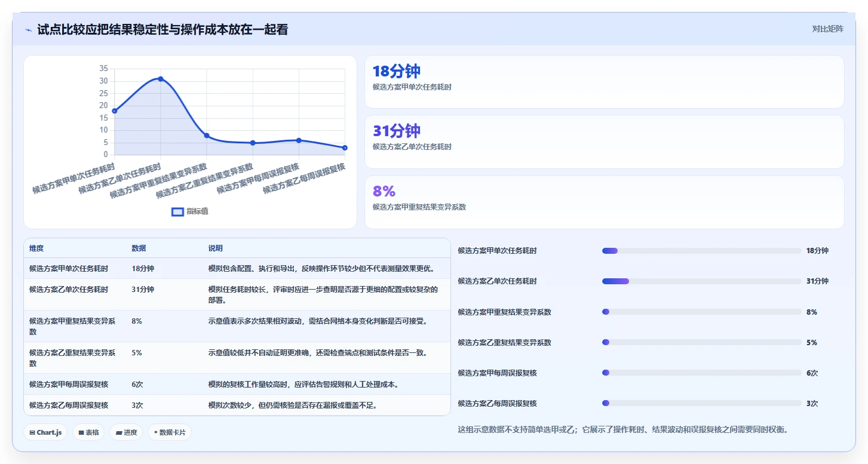868x464 pixels.
Task: Click table row 候选方案乙单次任务耗时
Action: click(237, 294)
